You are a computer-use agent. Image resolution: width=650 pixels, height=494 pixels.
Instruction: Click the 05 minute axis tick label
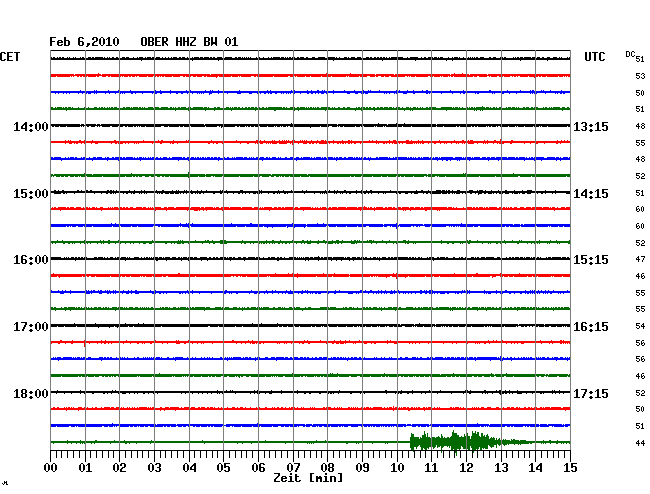[223, 467]
